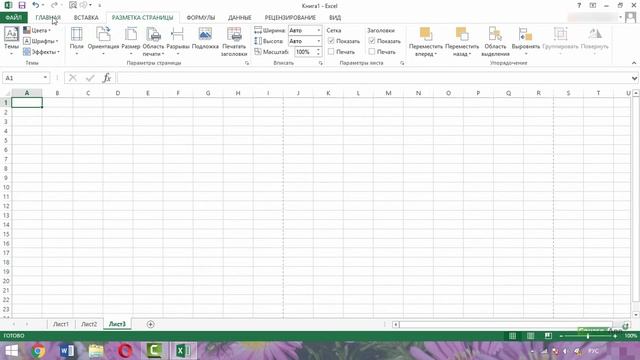This screenshot has height=360, width=640.
Task: Expand the Шрифты theme fonts dropdown
Action: point(40,41)
